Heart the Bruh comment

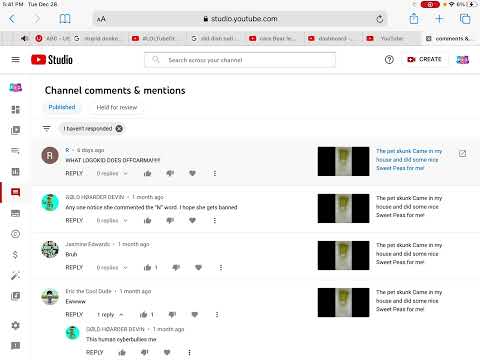198,267
